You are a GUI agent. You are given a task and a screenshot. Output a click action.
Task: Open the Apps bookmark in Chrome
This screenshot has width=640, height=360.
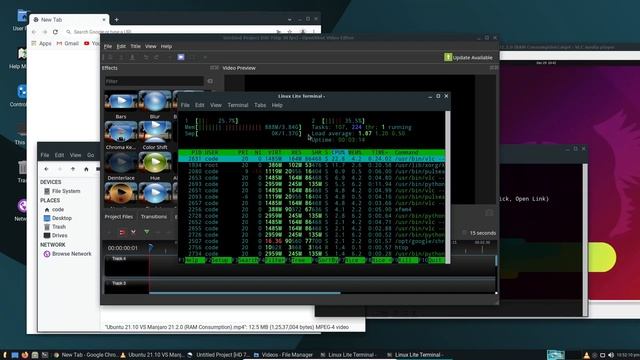click(x=42, y=43)
